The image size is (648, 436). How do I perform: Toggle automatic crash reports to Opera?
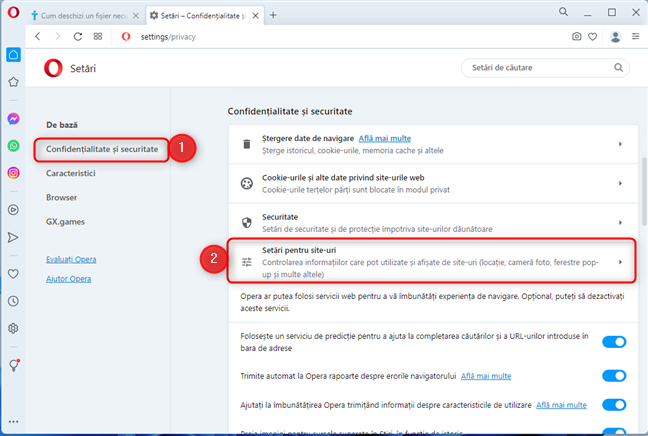click(614, 376)
